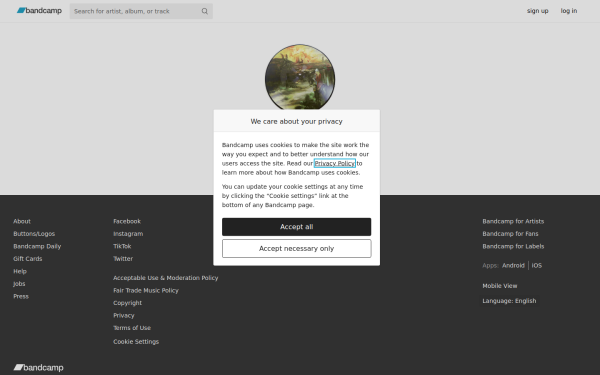Open the TikTok footer link
The image size is (600, 375).
point(122,246)
